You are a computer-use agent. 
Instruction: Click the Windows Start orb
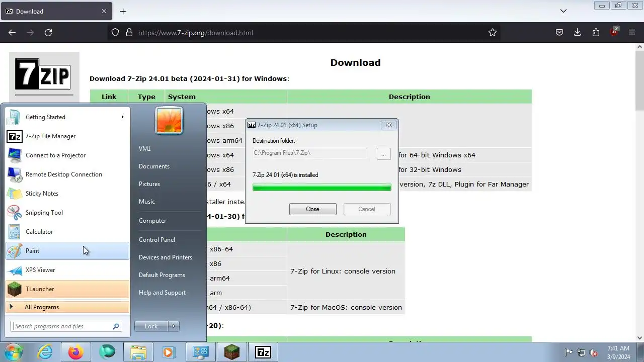[x=14, y=352]
